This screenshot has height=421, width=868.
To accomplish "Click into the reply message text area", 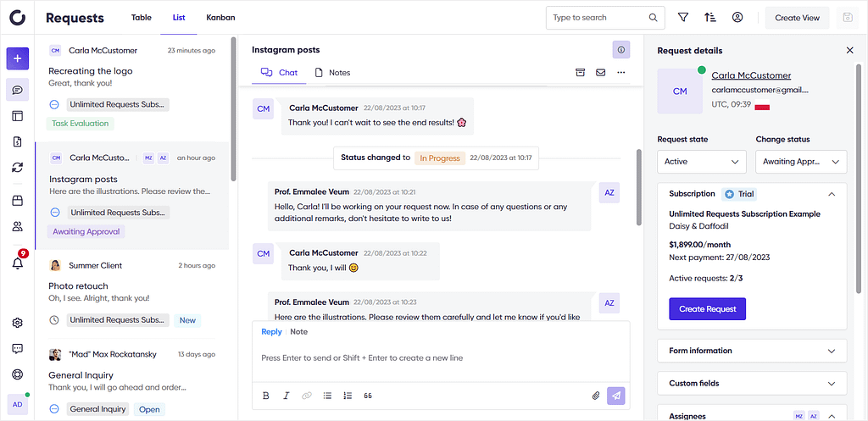I will [x=441, y=358].
